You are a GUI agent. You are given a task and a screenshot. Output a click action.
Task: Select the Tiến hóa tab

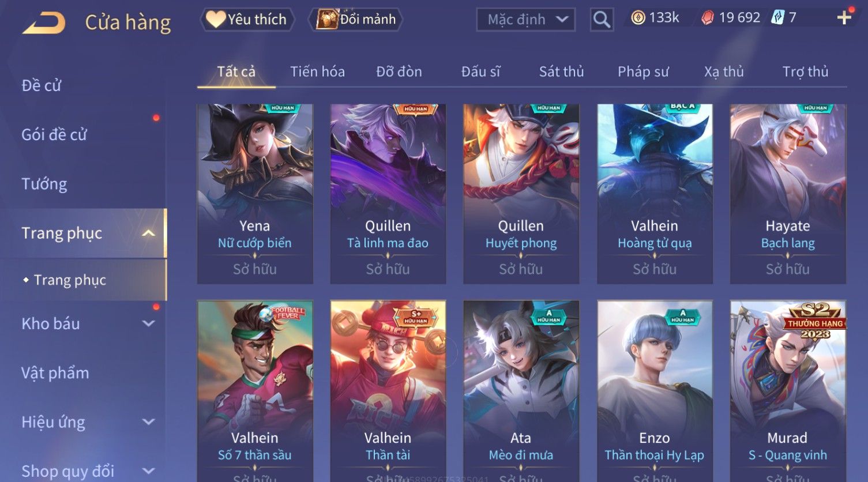click(317, 71)
